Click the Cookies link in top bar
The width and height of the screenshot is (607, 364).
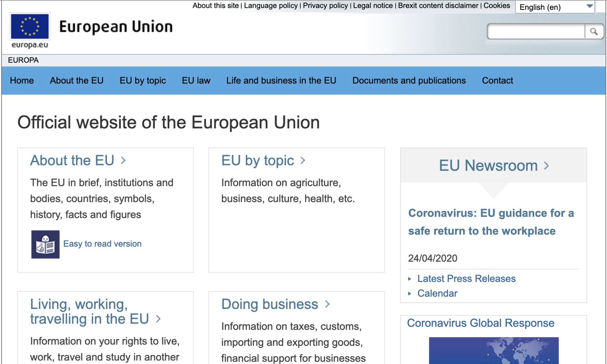[496, 6]
